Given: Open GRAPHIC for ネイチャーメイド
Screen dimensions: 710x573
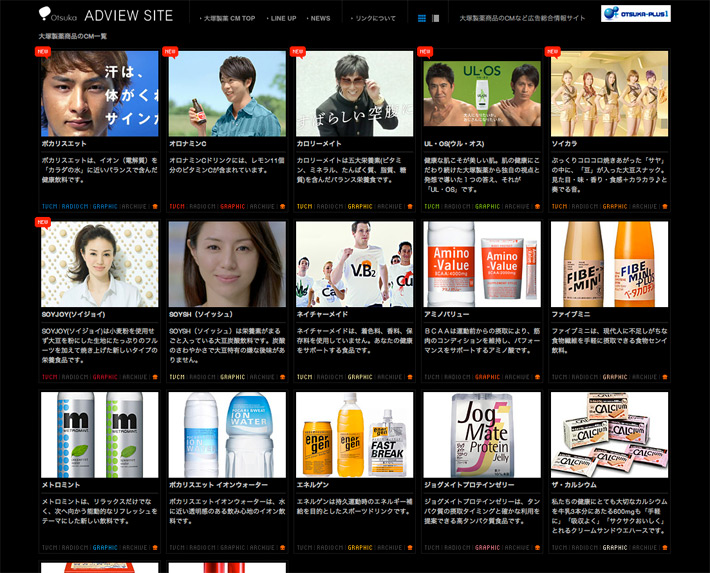Looking at the screenshot, I should pyautogui.click(x=360, y=377).
